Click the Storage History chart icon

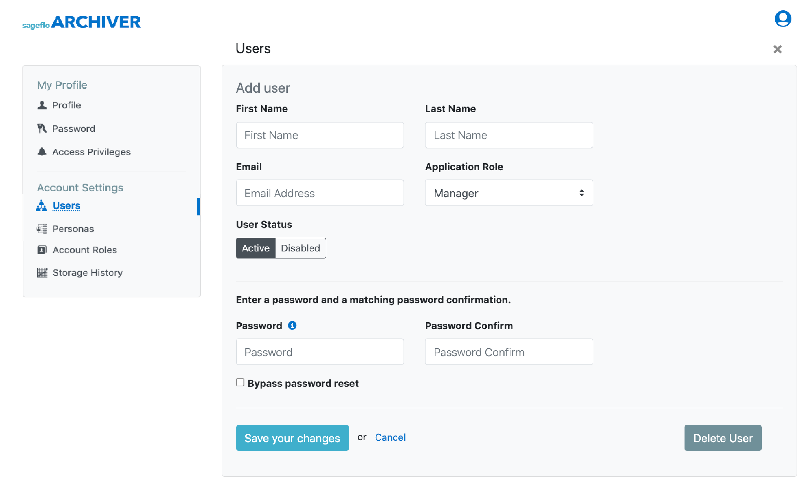click(42, 273)
